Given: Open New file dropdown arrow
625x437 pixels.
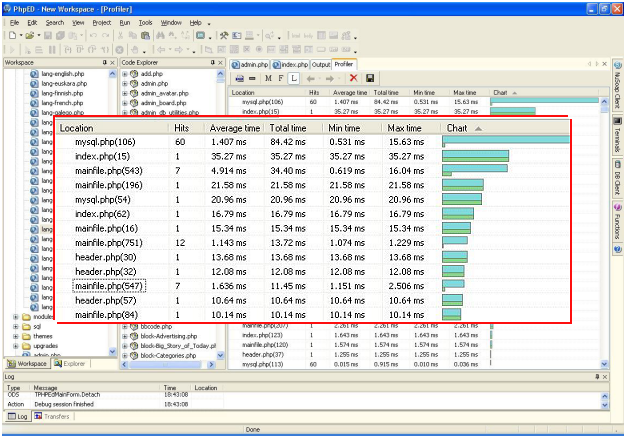Looking at the screenshot, I should (21, 35).
